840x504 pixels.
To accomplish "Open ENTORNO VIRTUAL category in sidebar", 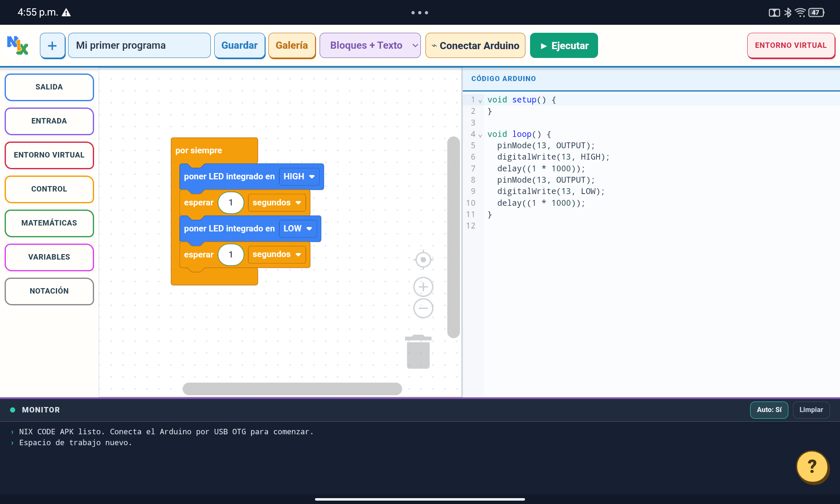I will point(49,155).
